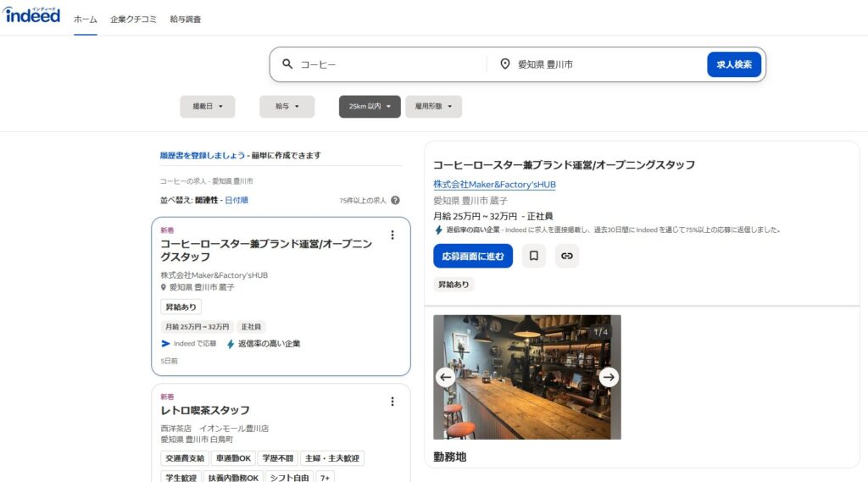868x482 pixels.
Task: Open three-dot menu on coffee roaster job
Action: [x=392, y=235]
